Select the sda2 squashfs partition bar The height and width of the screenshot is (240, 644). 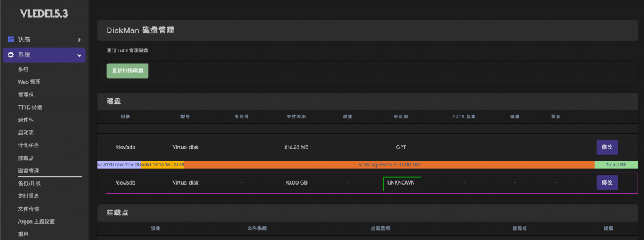click(389, 164)
